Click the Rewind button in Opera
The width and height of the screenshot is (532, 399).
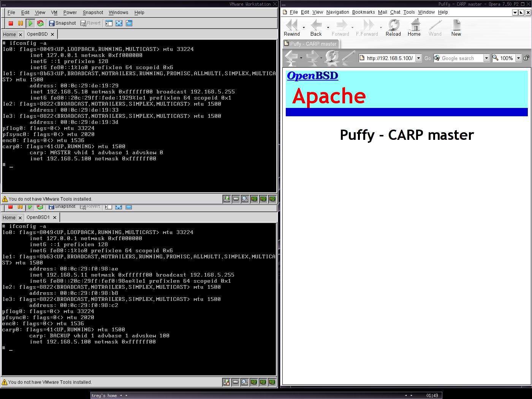[292, 28]
